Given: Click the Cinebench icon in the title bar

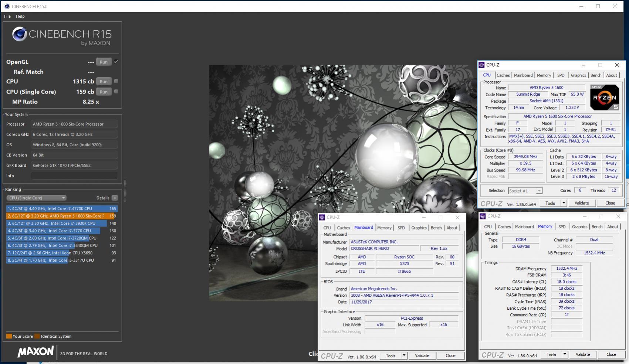Looking at the screenshot, I should [x=7, y=6].
